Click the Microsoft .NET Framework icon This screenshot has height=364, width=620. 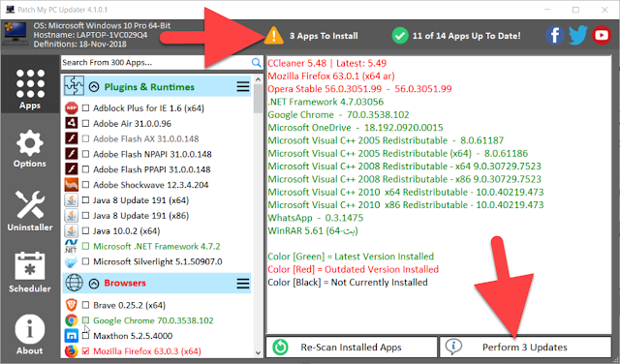tap(71, 246)
